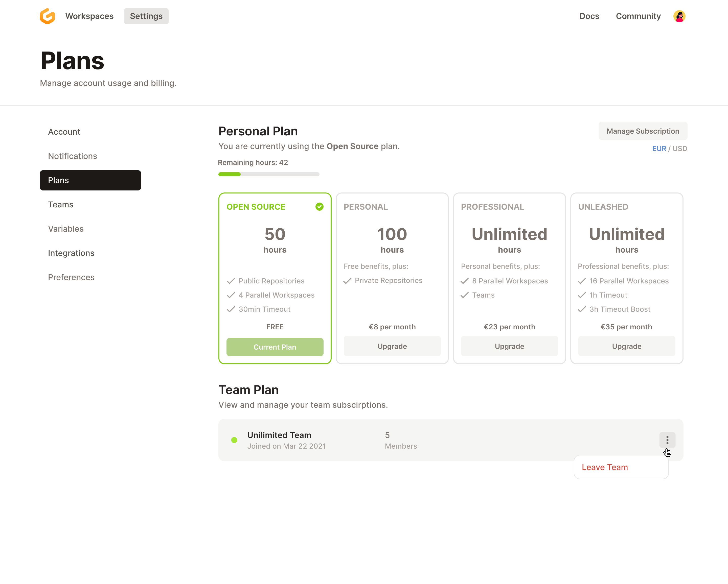Screen dimensions: 728x584
Task: Switch currency to USD
Action: point(679,149)
